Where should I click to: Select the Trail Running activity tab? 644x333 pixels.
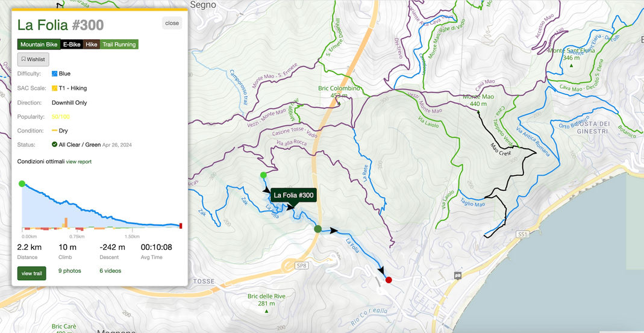click(119, 45)
